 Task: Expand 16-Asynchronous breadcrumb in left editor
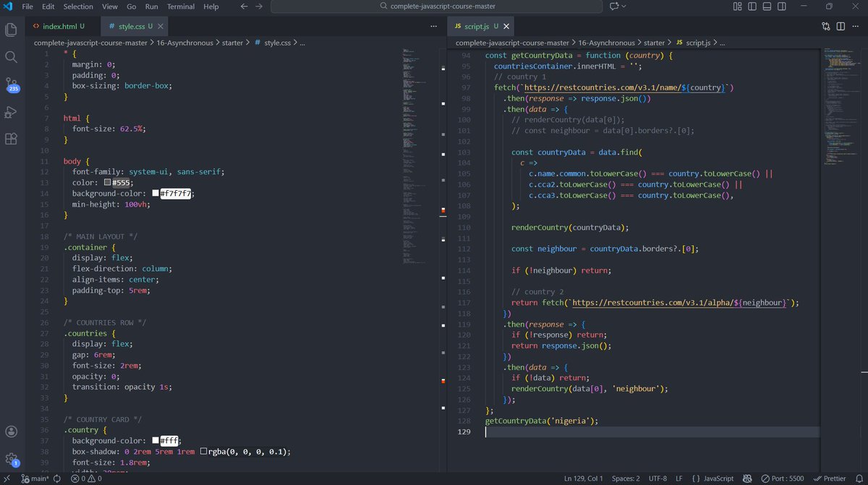[x=184, y=43]
